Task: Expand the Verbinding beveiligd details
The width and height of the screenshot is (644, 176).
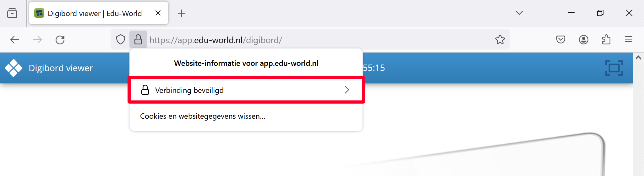Action: 246,90
